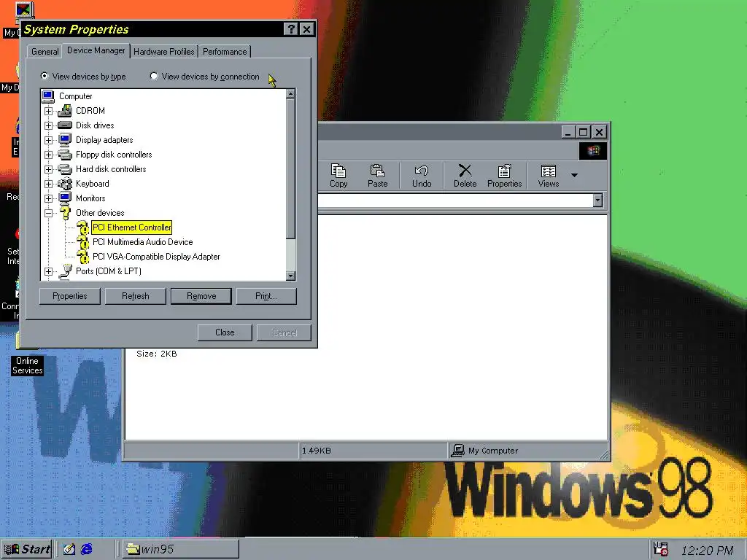The height and width of the screenshot is (560, 747).
Task: Select the Other devices question mark icon
Action: (x=65, y=213)
